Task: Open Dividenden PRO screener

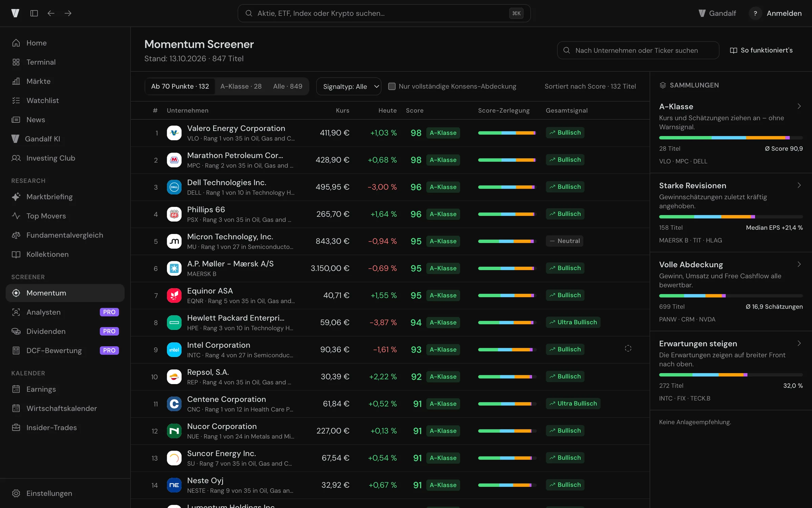Action: [65, 331]
